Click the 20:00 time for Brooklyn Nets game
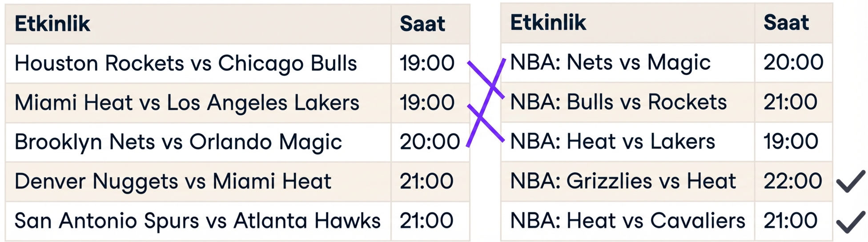The image size is (868, 242). 430,142
